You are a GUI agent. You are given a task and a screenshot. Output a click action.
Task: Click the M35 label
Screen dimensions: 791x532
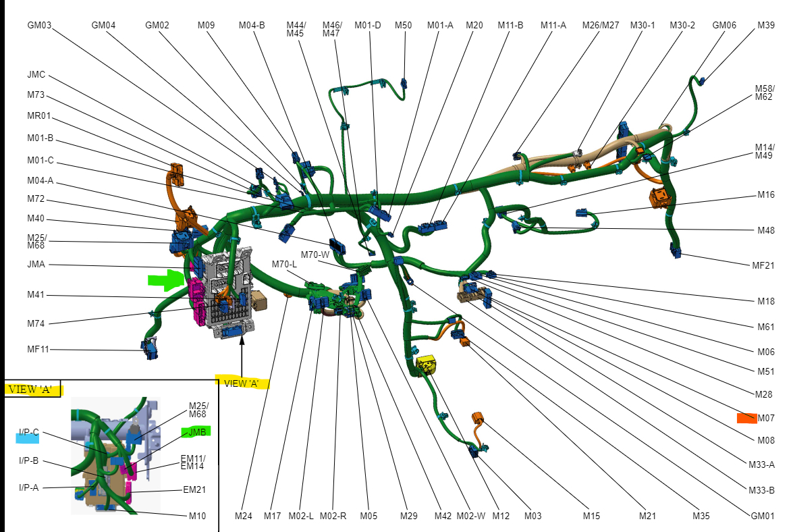coord(701,516)
